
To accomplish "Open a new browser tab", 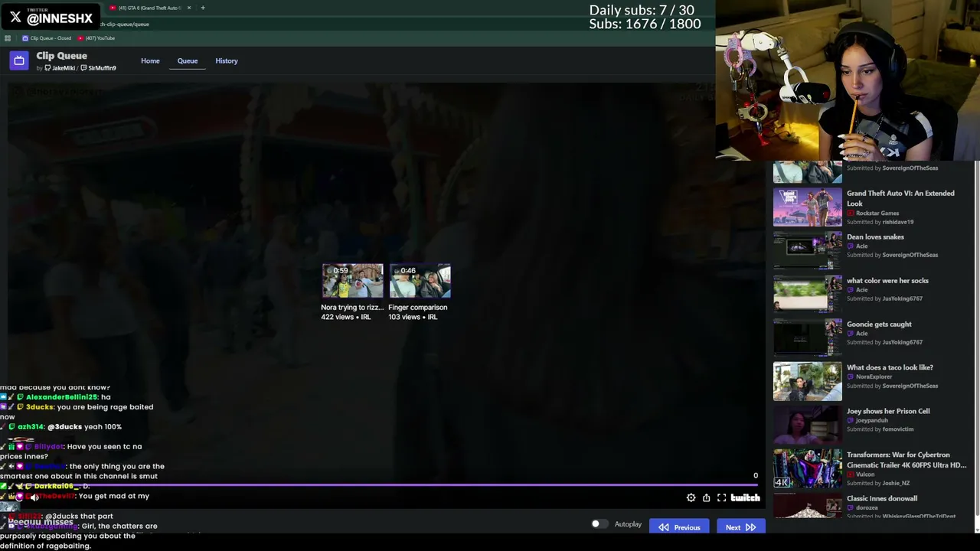I will click(203, 8).
